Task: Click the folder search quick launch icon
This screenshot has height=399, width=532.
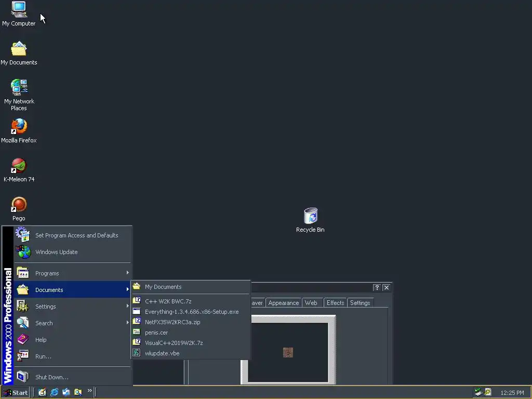Action: [78, 392]
